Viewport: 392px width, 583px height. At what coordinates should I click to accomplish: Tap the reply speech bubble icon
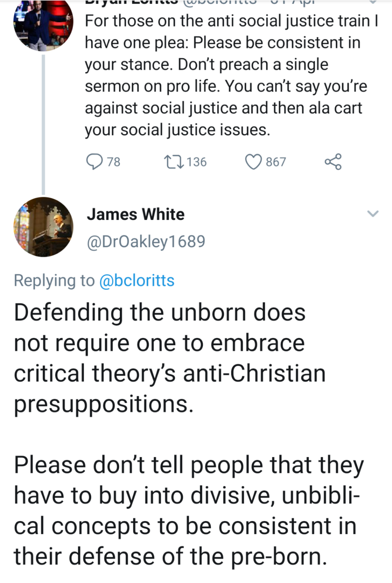94,162
